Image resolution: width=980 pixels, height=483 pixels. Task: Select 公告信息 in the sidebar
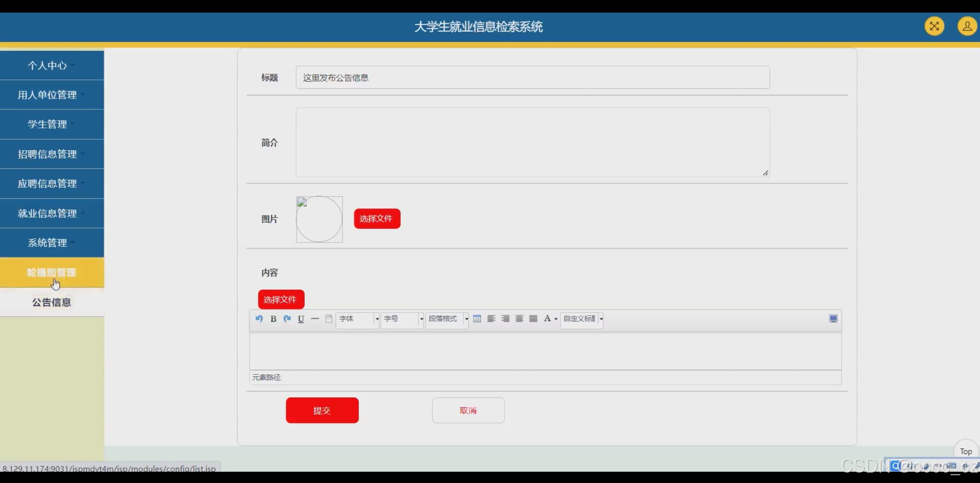52,302
